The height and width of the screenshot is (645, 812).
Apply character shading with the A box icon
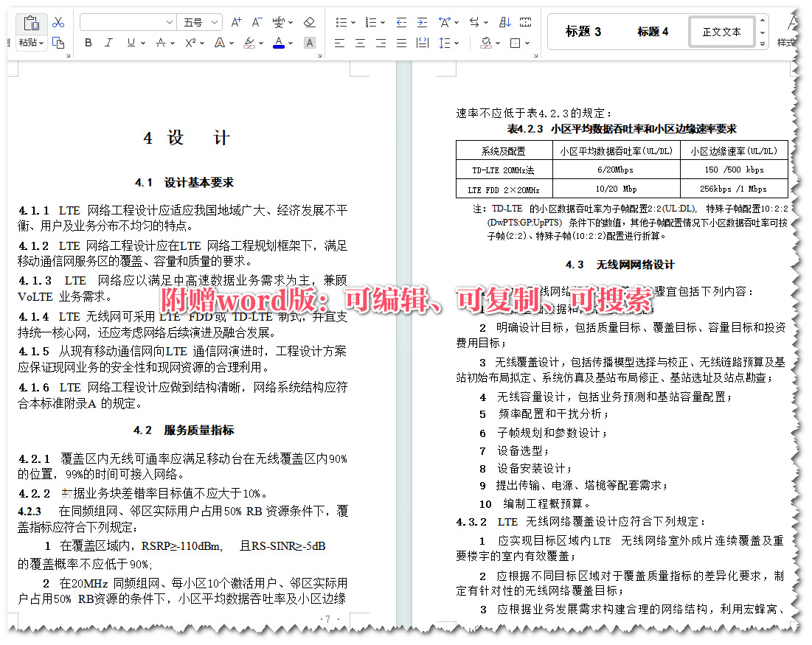[310, 44]
